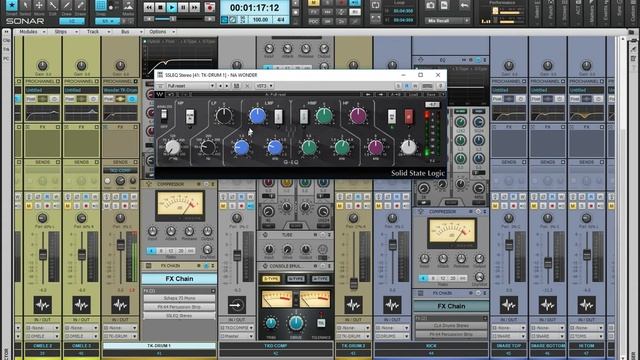Viewport: 640px width, 360px height.
Task: Select N-Type console emulation
Action: pos(296,279)
